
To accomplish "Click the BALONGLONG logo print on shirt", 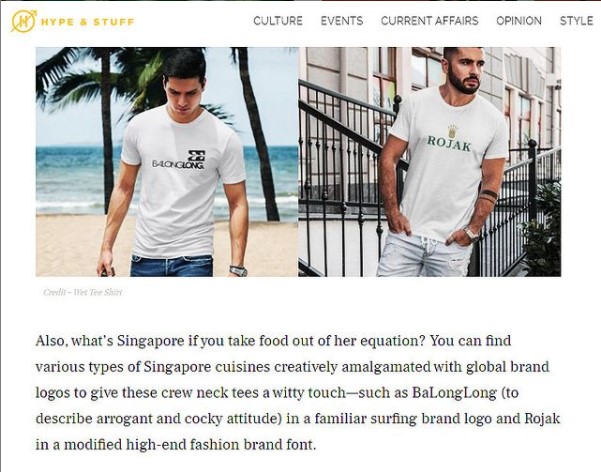I will pyautogui.click(x=179, y=160).
